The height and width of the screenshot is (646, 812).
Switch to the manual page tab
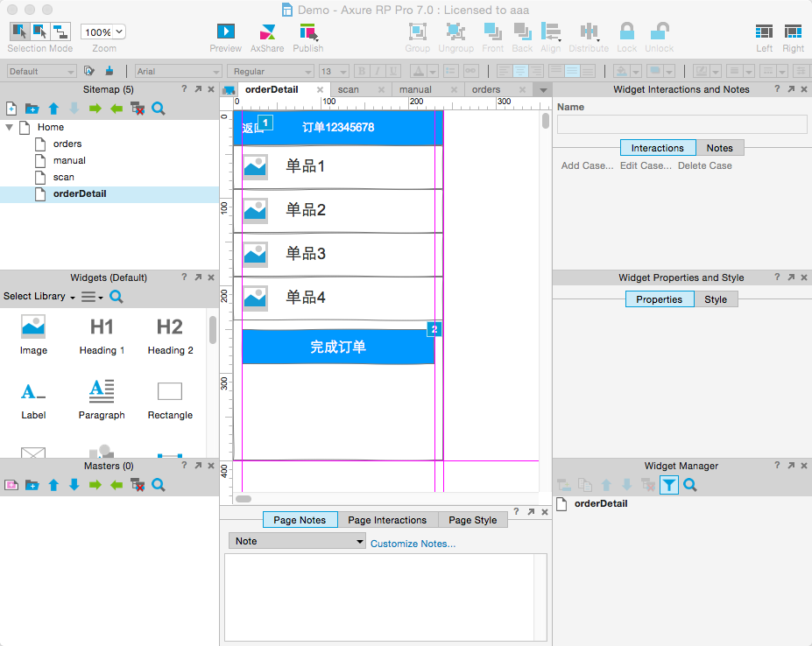pyautogui.click(x=415, y=89)
